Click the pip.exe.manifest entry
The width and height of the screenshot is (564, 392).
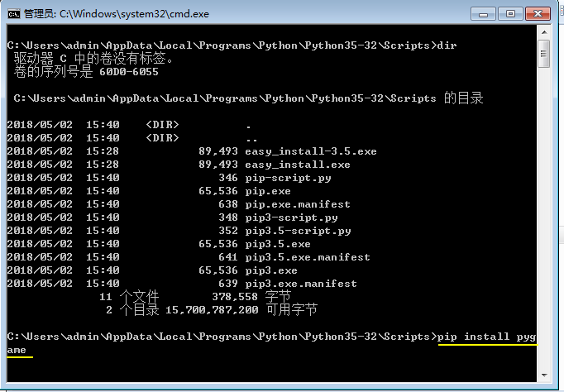tap(298, 204)
